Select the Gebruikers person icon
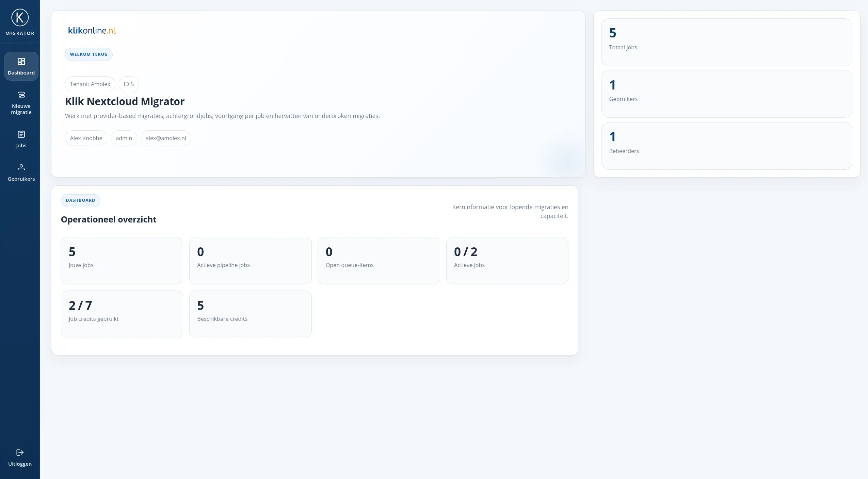This screenshot has height=479, width=868. (x=21, y=167)
